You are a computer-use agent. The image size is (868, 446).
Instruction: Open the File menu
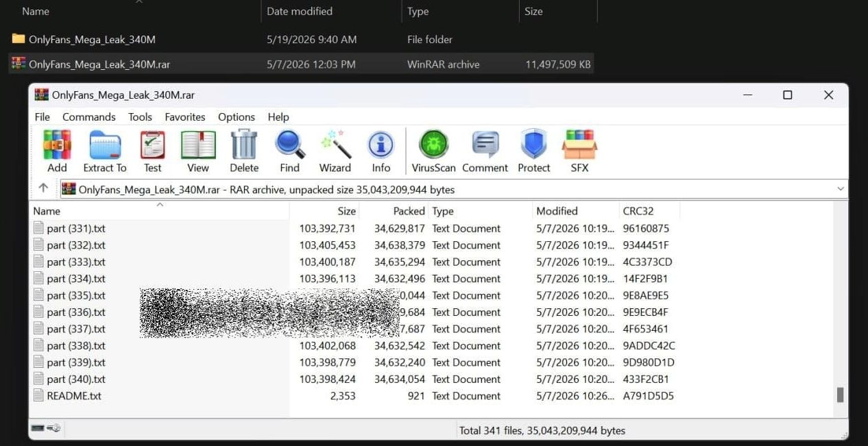(x=43, y=117)
